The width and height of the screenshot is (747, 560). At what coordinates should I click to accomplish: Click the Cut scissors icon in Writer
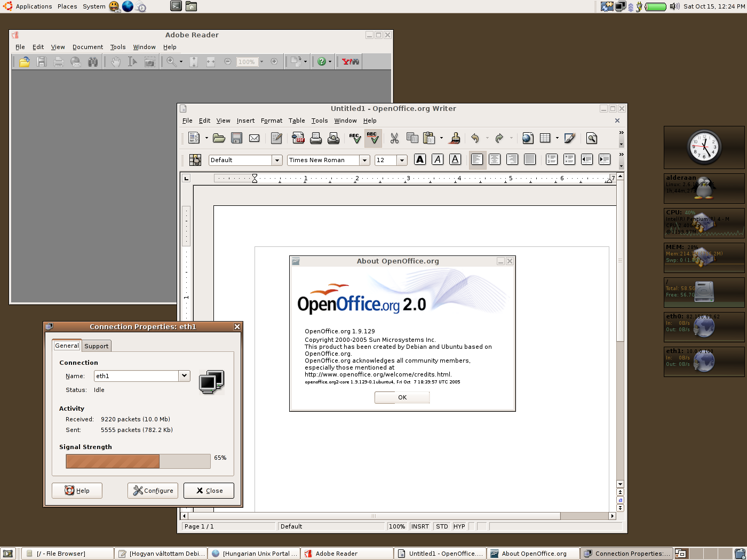coord(394,138)
